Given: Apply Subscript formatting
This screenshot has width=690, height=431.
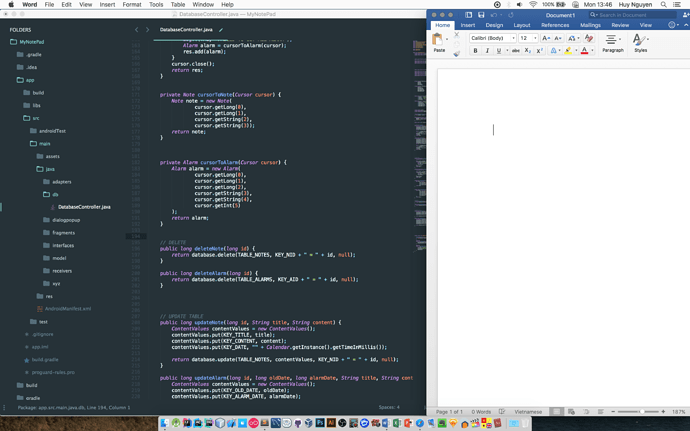Looking at the screenshot, I should click(528, 51).
